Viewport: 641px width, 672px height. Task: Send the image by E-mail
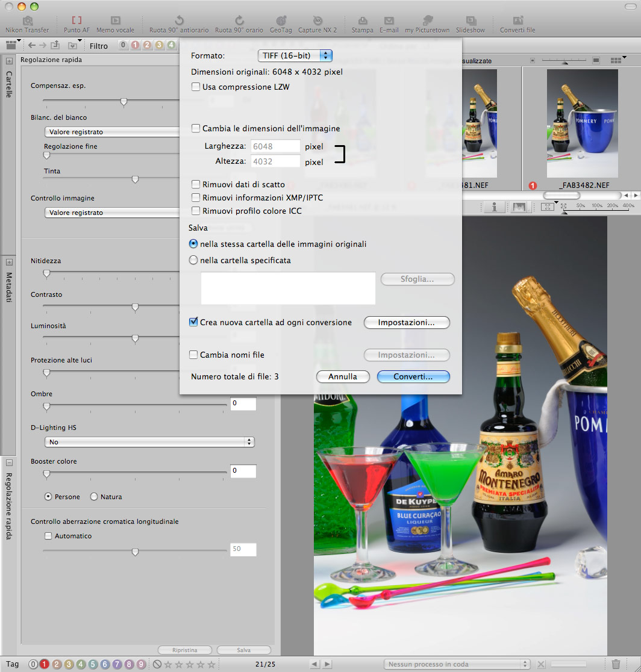(x=389, y=25)
